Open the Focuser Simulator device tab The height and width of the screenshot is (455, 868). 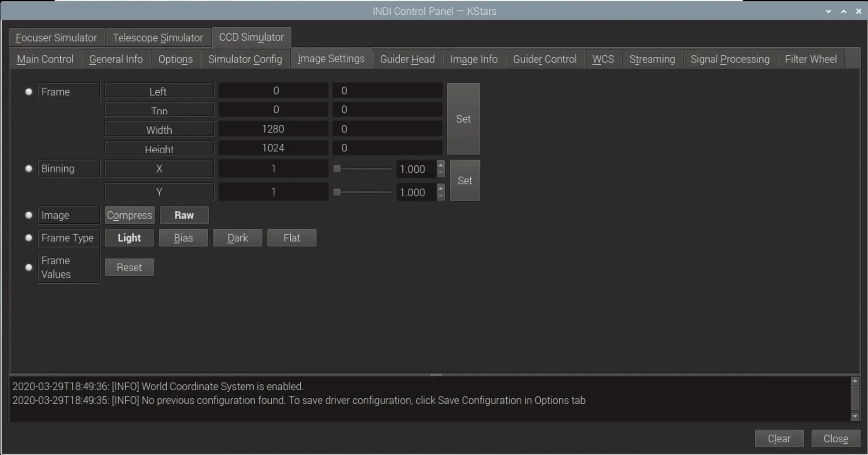56,37
